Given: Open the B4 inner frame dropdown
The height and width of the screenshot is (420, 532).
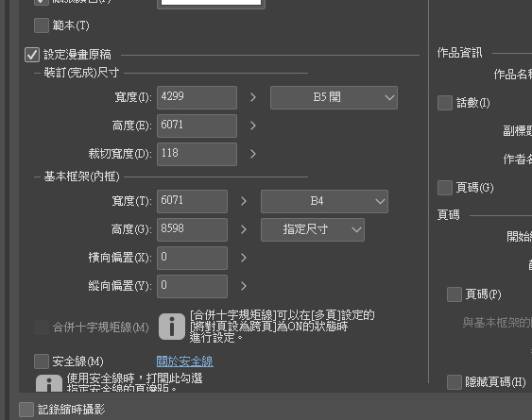Looking at the screenshot, I should tap(324, 201).
